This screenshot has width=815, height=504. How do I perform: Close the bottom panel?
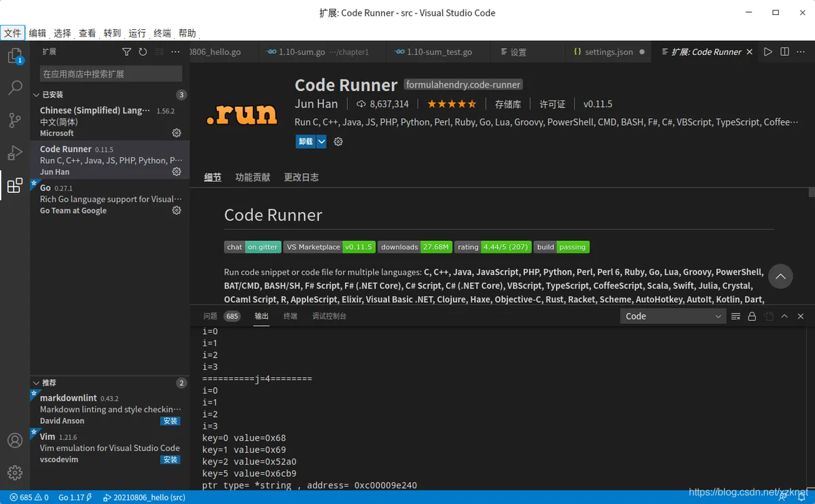801,317
